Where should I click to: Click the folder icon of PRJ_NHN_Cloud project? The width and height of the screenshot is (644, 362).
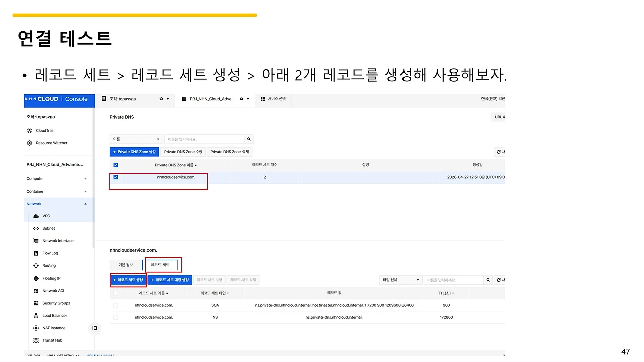click(x=184, y=99)
